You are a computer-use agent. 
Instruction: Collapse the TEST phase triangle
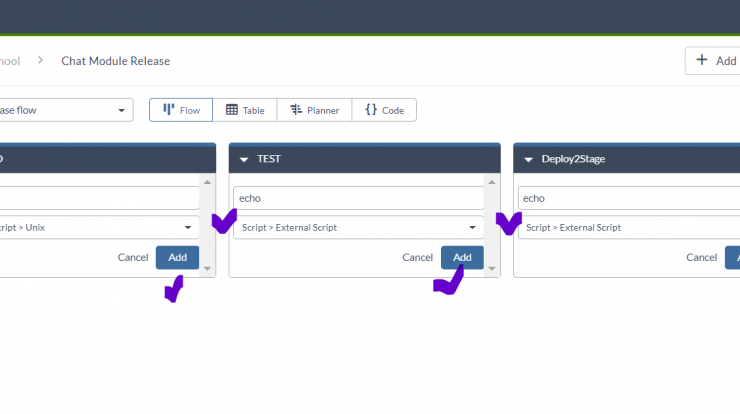click(244, 160)
